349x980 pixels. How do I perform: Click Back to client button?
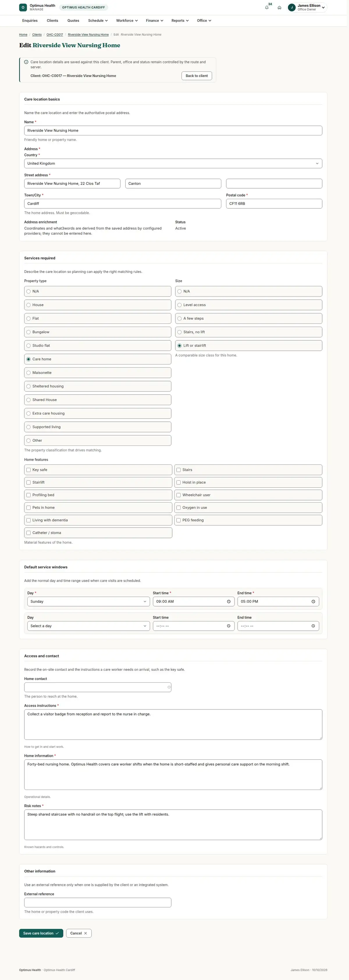(x=197, y=76)
